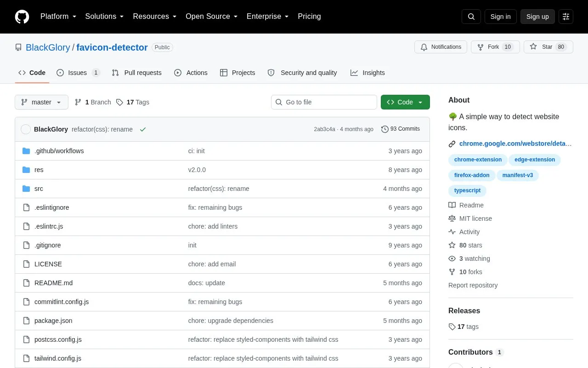
Task: Switch to the Pull requests tab
Action: coord(136,73)
